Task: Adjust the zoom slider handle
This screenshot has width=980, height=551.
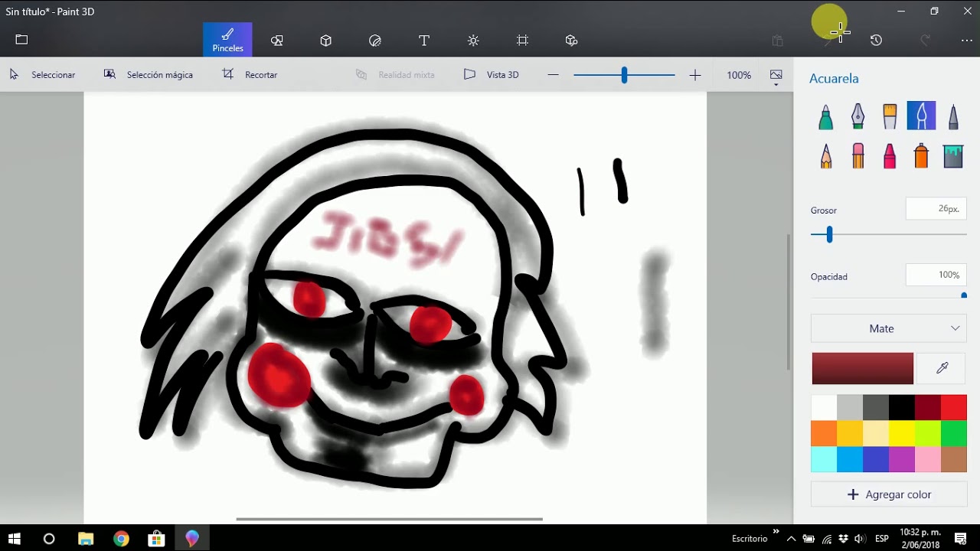Action: click(x=624, y=75)
